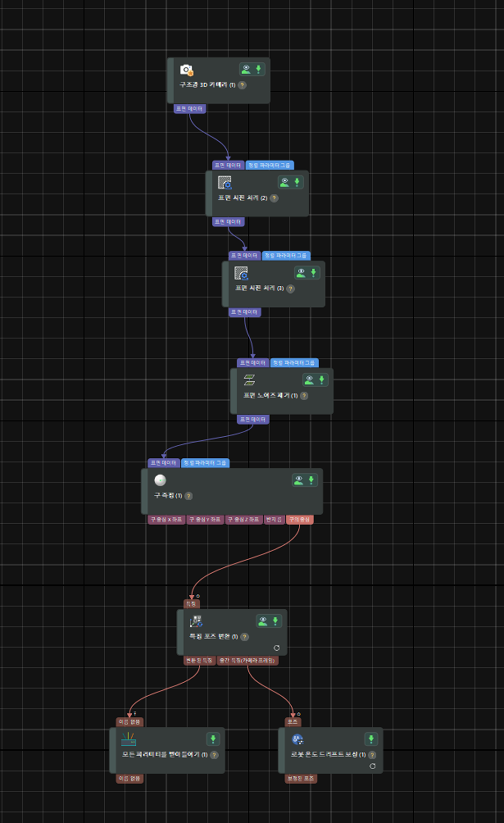504x823 pixels.
Task: Select the intermediate feature (camera frame) output port
Action: pyautogui.click(x=248, y=660)
